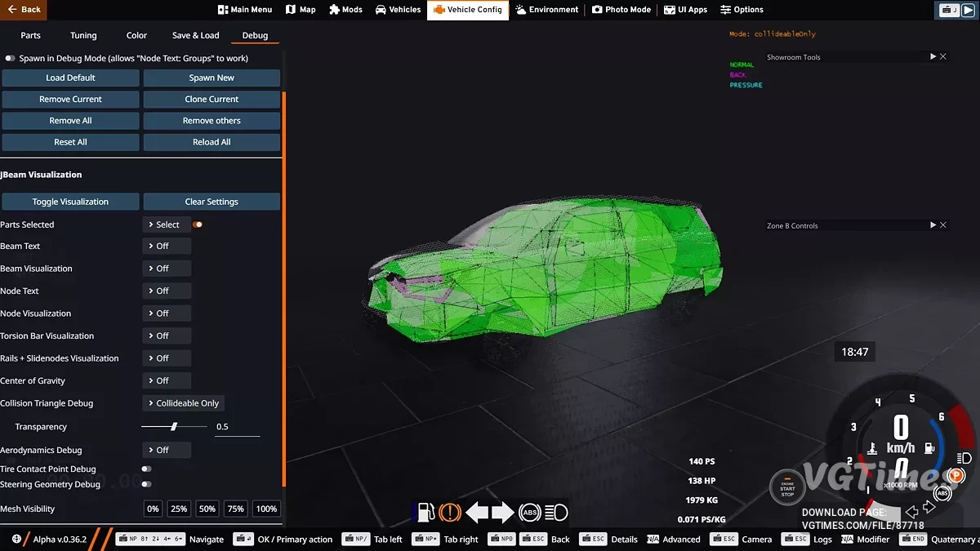The height and width of the screenshot is (551, 980).
Task: Toggle the parking brake warning icon
Action: pos(448,512)
